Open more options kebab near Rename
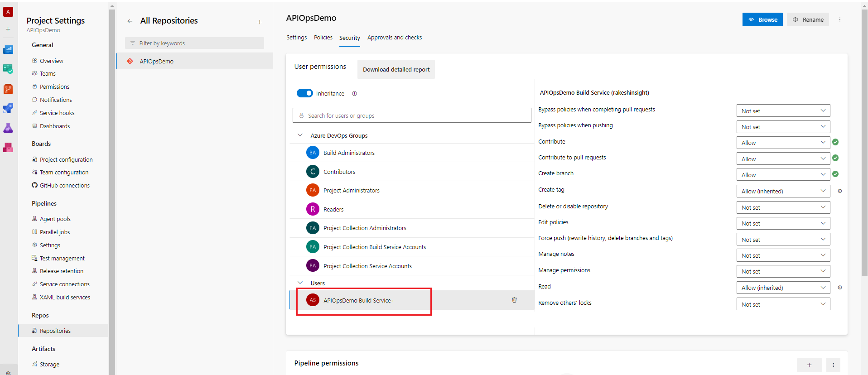Image resolution: width=868 pixels, height=375 pixels. [x=839, y=19]
